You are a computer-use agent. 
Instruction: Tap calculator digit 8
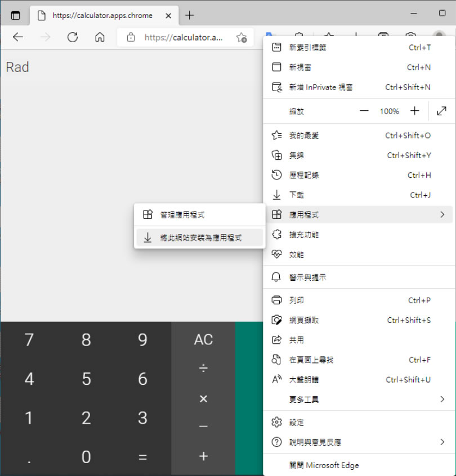(x=86, y=340)
